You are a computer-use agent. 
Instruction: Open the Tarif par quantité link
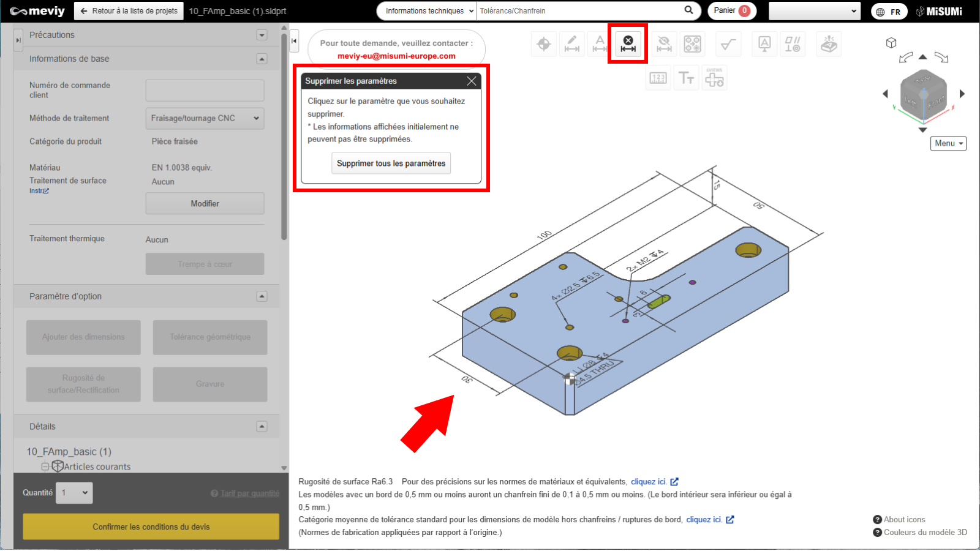tap(249, 493)
